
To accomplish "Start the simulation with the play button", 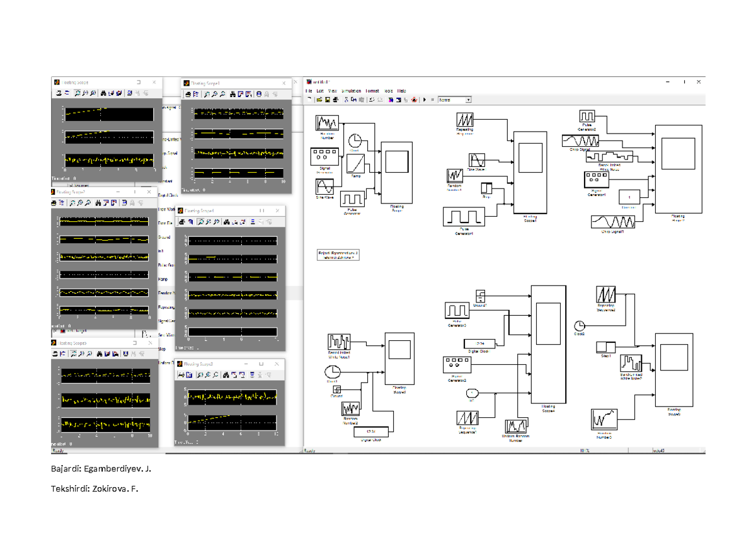I will [x=425, y=100].
